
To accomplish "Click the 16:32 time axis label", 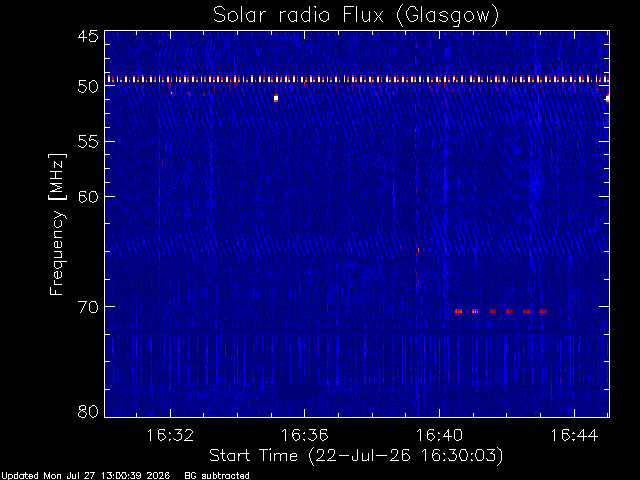I will (170, 436).
